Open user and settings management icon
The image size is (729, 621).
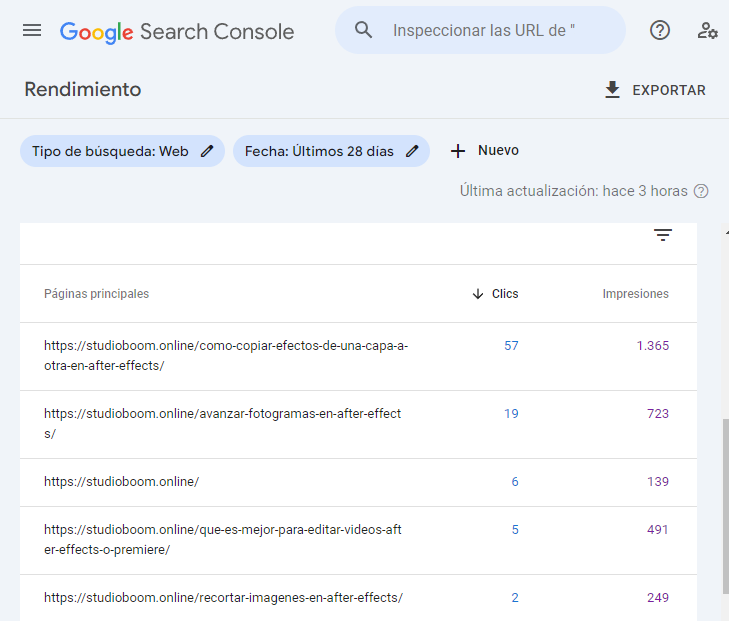[708, 30]
